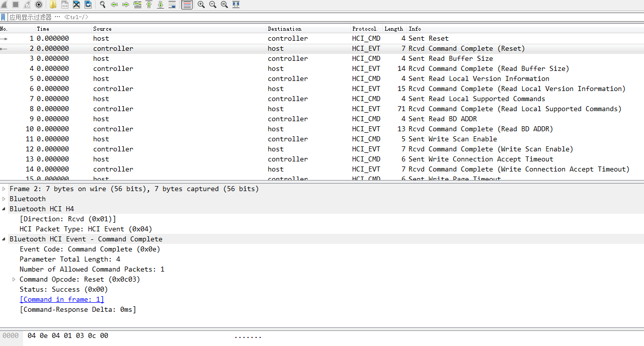Zoom in on the packet list
This screenshot has width=644, height=346.
coord(200,5)
